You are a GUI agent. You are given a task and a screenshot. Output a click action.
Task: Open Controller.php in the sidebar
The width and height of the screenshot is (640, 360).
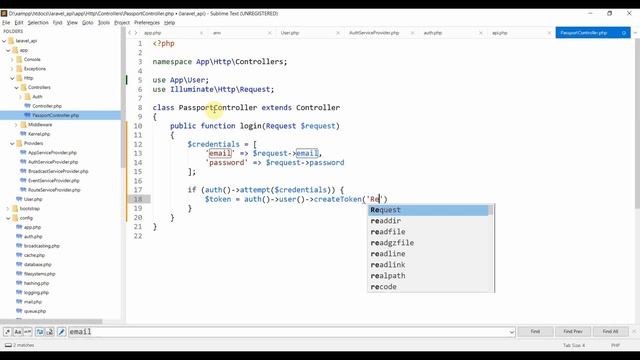[47, 106]
